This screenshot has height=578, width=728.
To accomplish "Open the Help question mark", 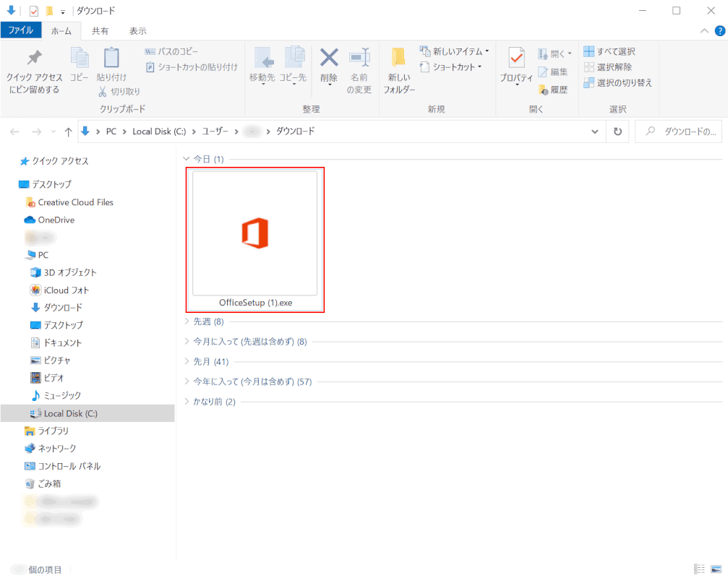I will [719, 31].
